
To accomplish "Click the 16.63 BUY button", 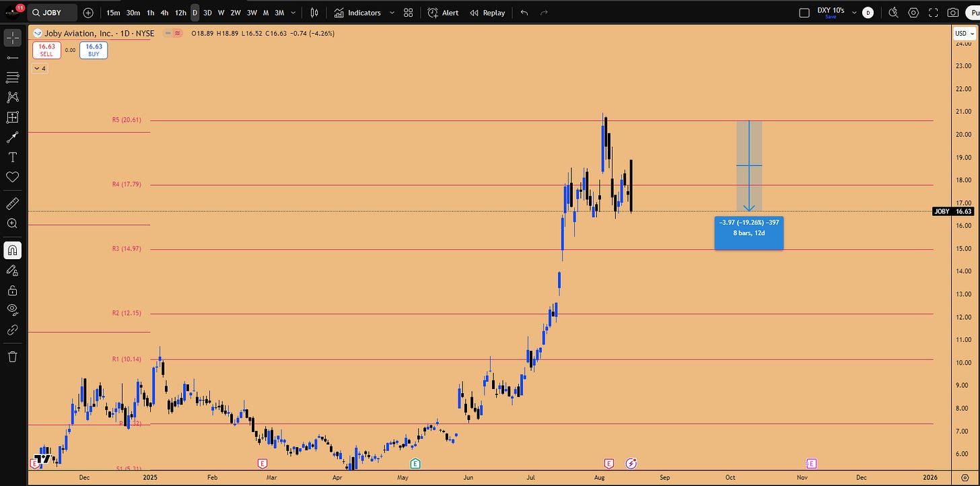I will (94, 50).
